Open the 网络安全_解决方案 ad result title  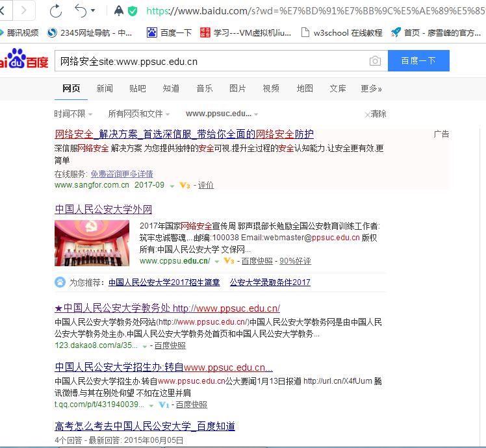[x=184, y=134]
